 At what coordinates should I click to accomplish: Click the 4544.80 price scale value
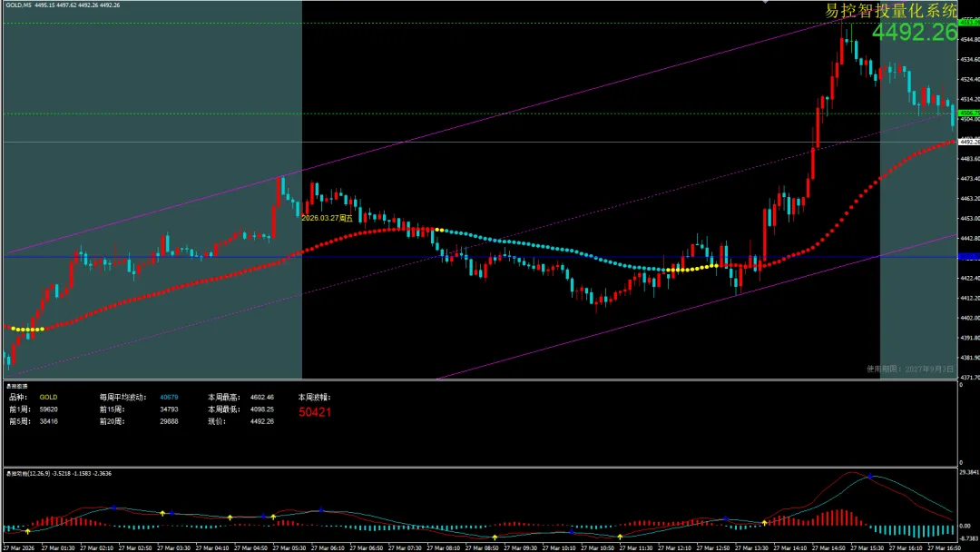[x=969, y=39]
